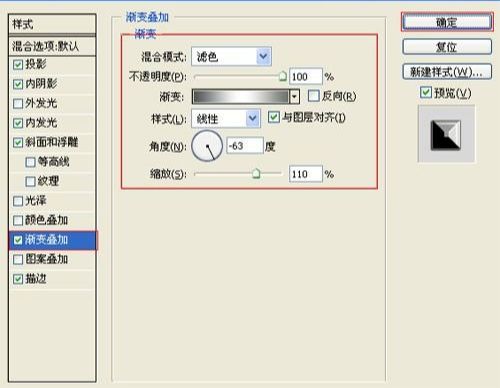The height and width of the screenshot is (388, 500).
Task: Enable the 图案叠加 pattern overlay checkbox
Action: (18, 260)
